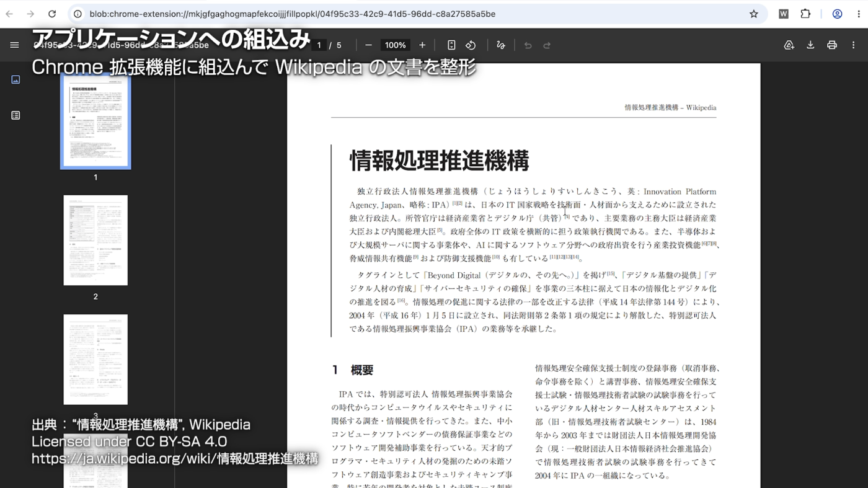Go back with the browser back arrow
The height and width of the screenshot is (488, 868).
click(x=9, y=14)
